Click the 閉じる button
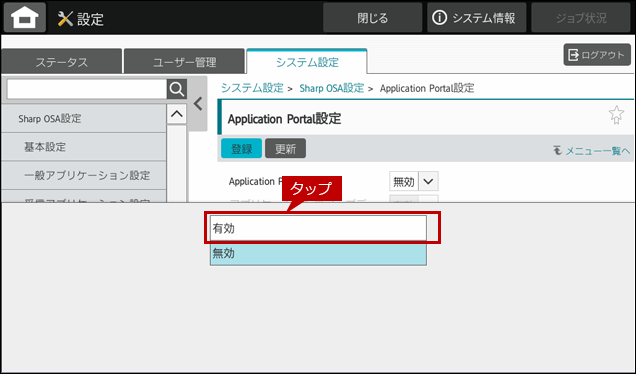Viewport: 636px width, 374px height. (x=372, y=18)
